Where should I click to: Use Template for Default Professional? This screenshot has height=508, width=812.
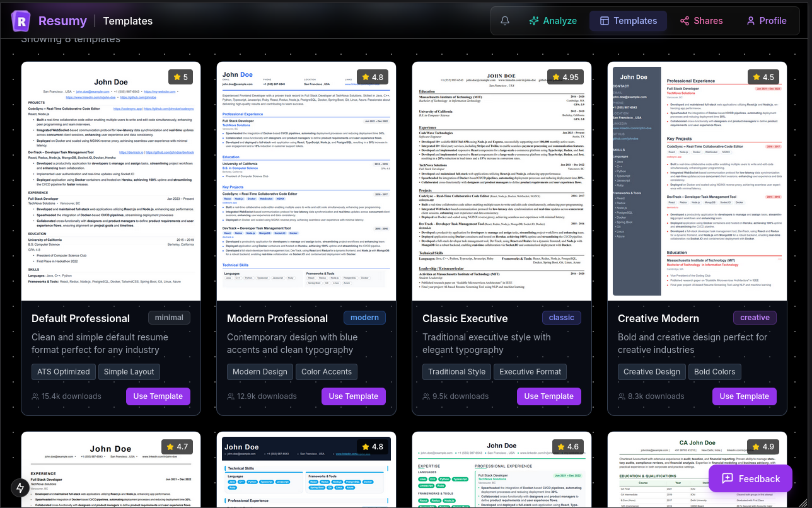(x=158, y=396)
